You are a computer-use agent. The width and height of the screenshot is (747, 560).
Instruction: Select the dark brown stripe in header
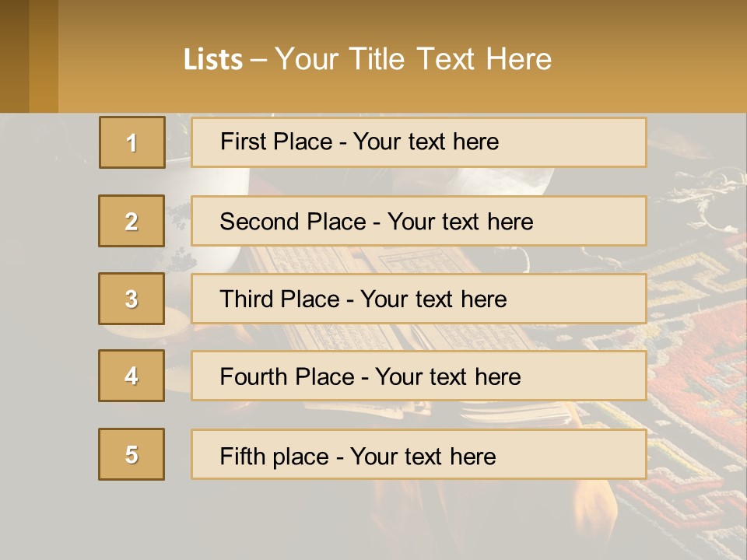[14, 56]
